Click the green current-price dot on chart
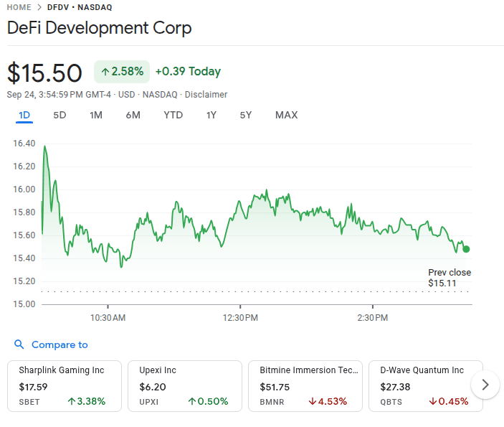504x427 pixels. pyautogui.click(x=466, y=249)
